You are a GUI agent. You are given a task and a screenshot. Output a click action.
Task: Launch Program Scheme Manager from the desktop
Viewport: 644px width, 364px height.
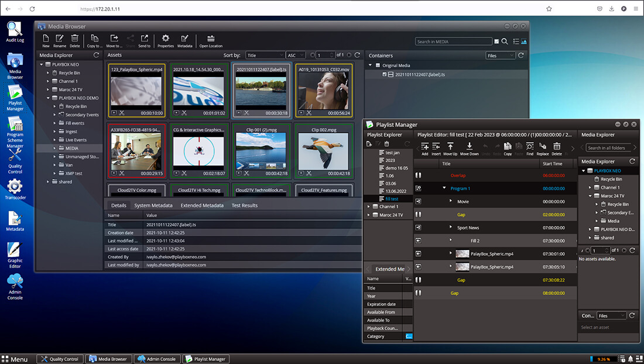pyautogui.click(x=15, y=132)
